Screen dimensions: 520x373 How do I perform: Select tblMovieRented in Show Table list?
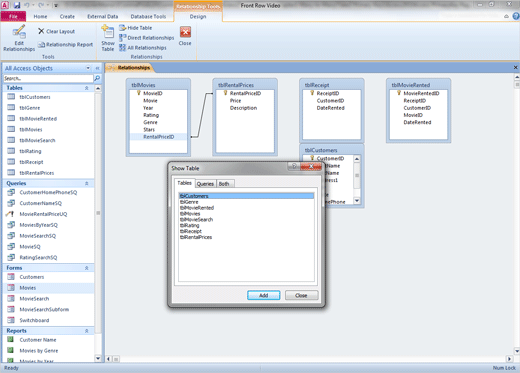pos(197,208)
